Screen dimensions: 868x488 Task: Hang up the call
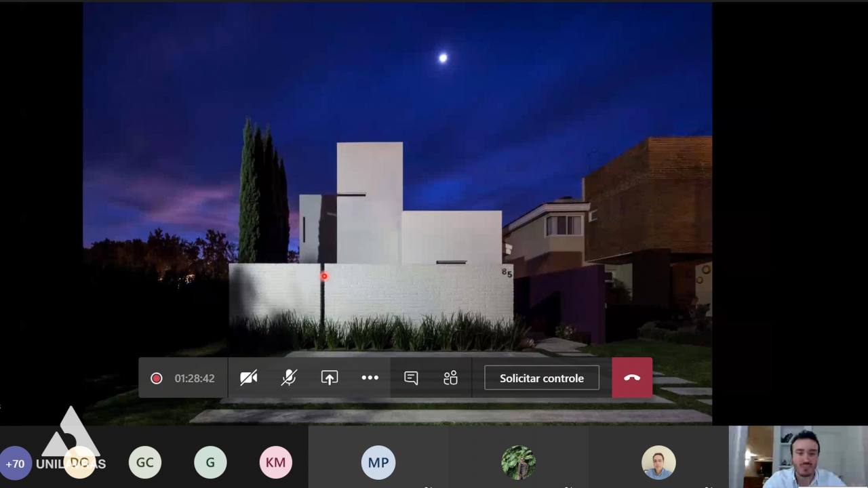632,378
